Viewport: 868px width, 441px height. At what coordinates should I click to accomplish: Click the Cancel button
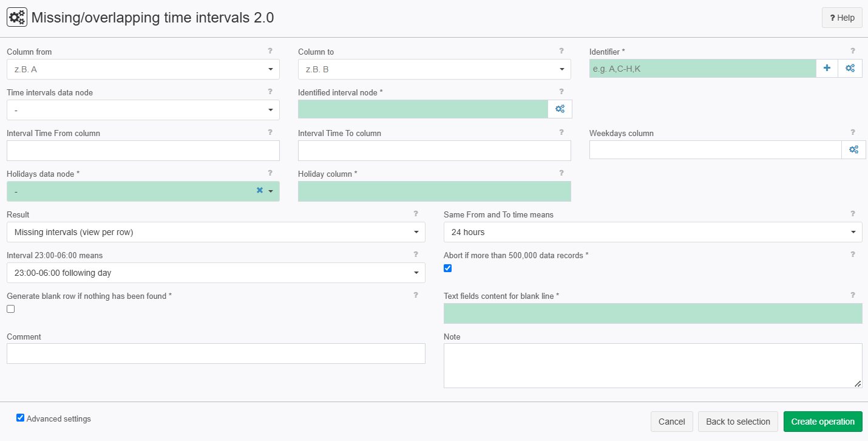pyautogui.click(x=672, y=422)
